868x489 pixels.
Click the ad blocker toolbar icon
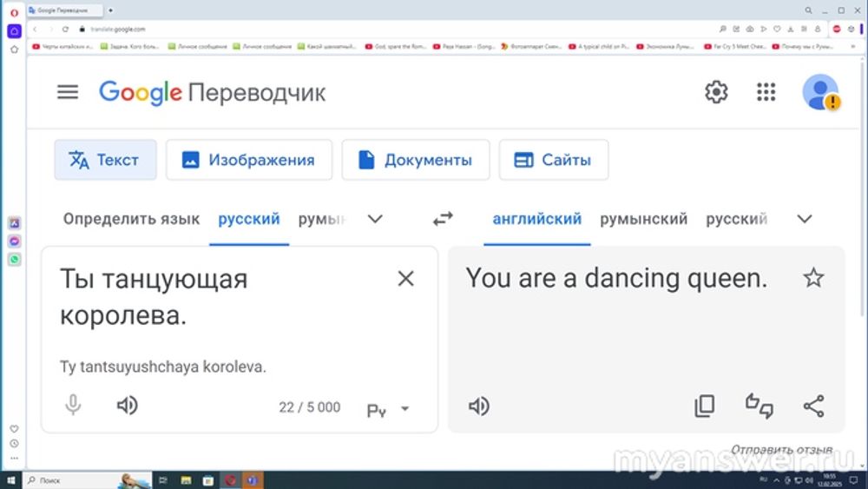(x=837, y=29)
